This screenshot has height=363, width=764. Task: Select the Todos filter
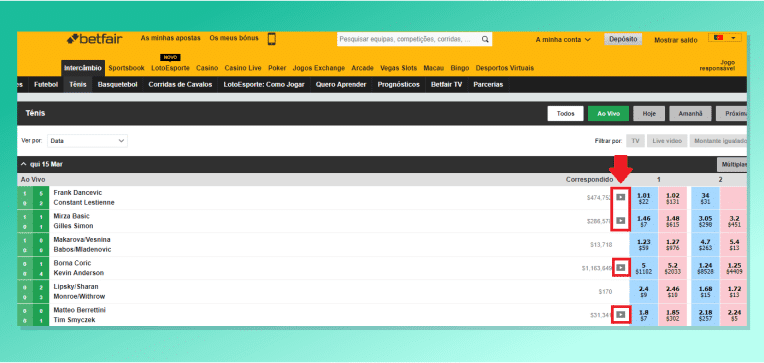click(x=565, y=114)
